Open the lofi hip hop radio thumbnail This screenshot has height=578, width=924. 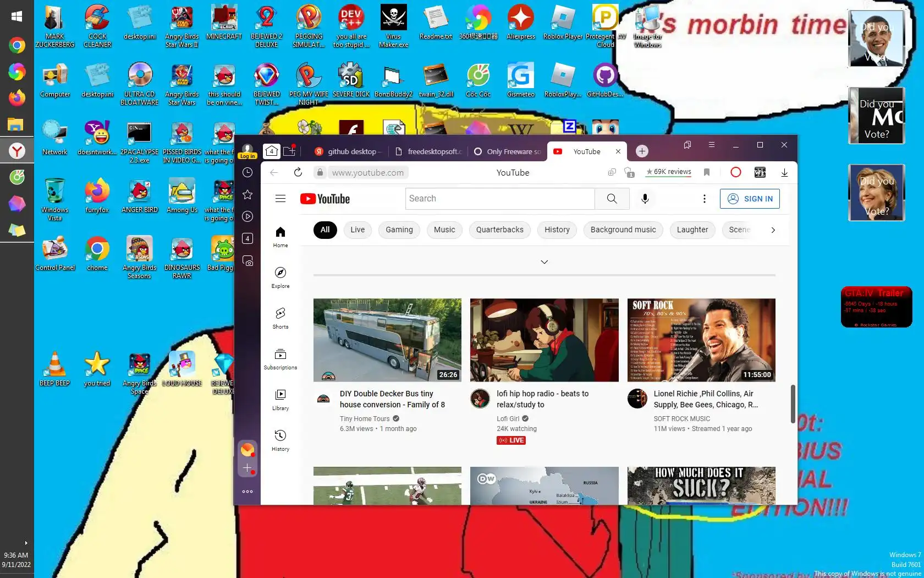(544, 340)
